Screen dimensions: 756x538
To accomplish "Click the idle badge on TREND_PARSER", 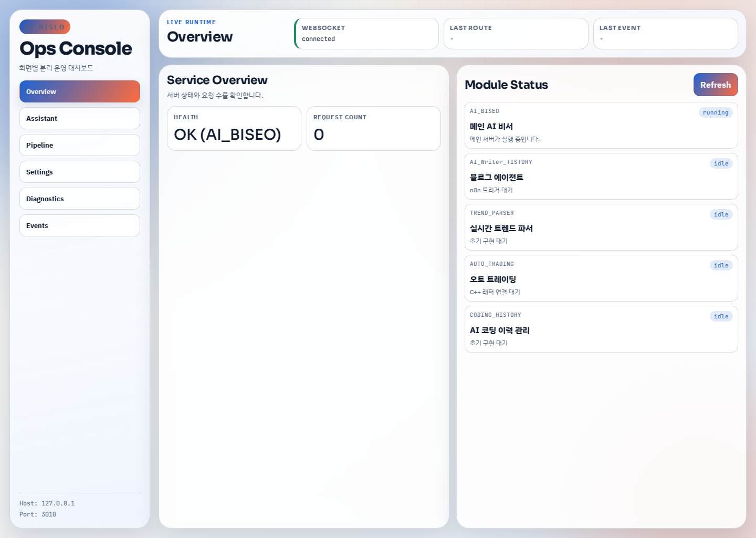I will [x=721, y=214].
